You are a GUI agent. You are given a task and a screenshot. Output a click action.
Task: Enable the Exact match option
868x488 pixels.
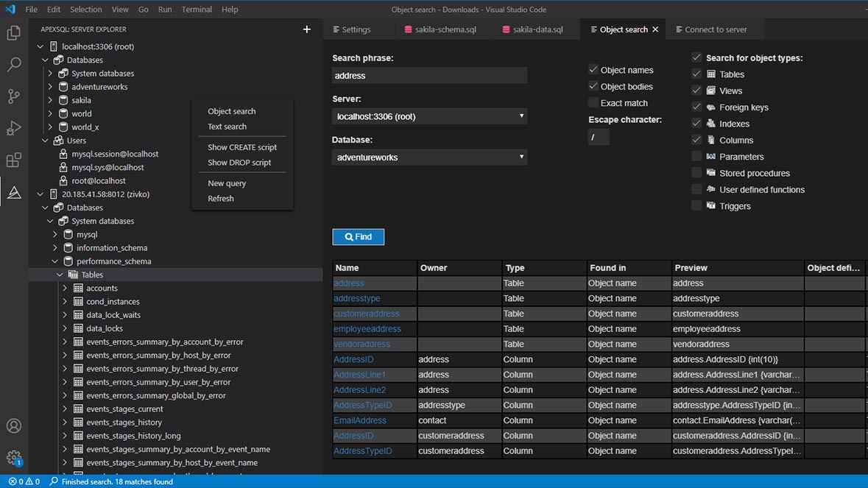coord(593,102)
